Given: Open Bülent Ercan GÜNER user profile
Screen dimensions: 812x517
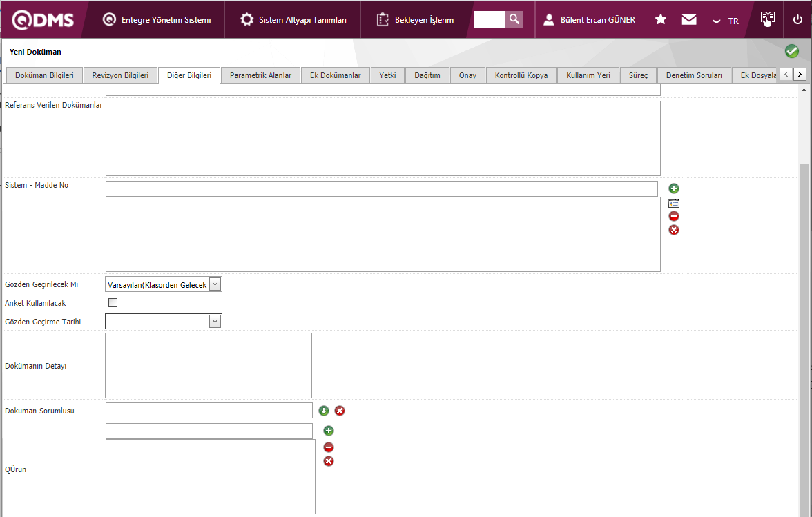Looking at the screenshot, I should pyautogui.click(x=589, y=19).
